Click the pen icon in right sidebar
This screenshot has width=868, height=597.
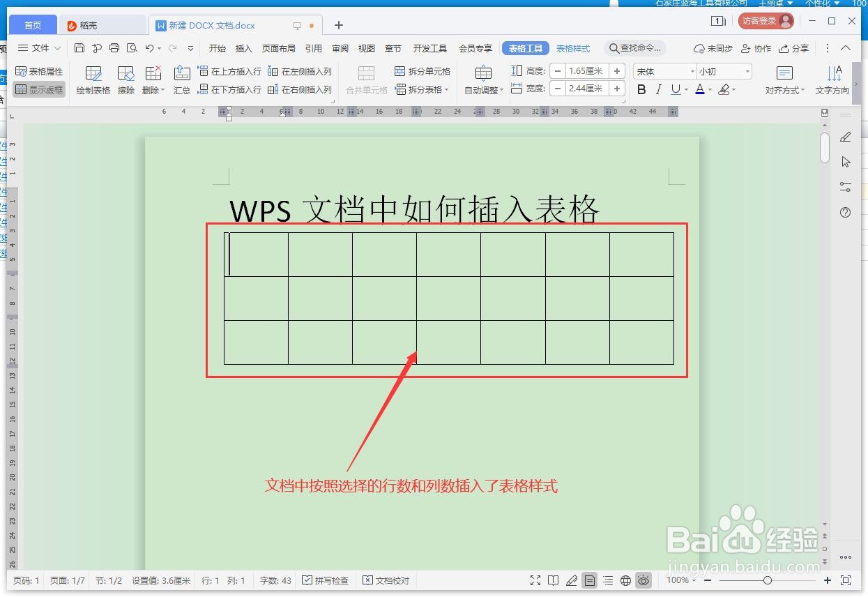846,137
